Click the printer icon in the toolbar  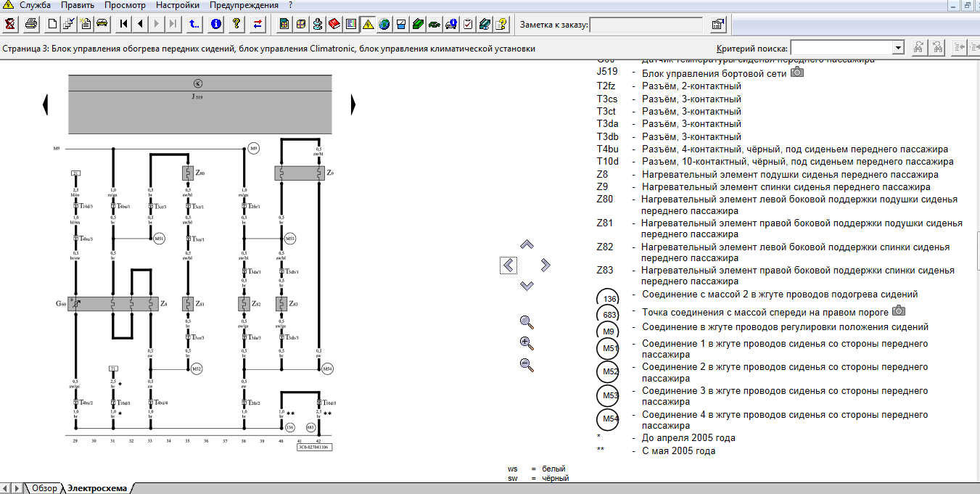(31, 24)
